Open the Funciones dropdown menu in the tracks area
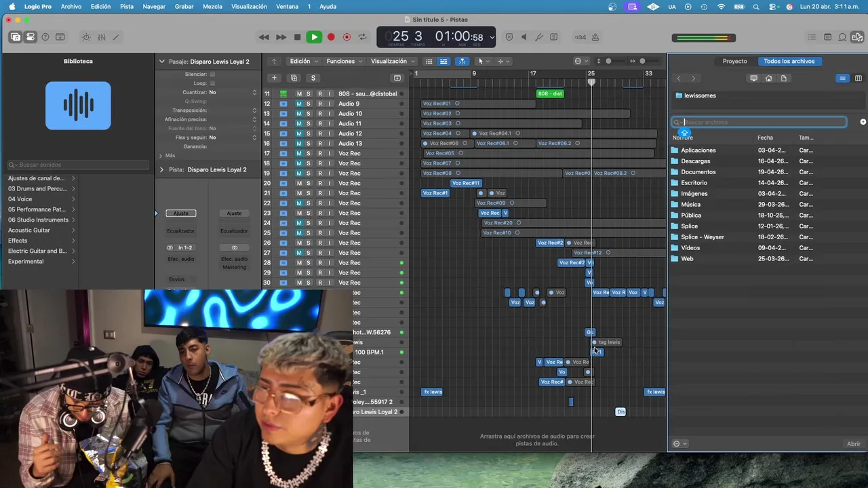The image size is (868, 488). 344,61
